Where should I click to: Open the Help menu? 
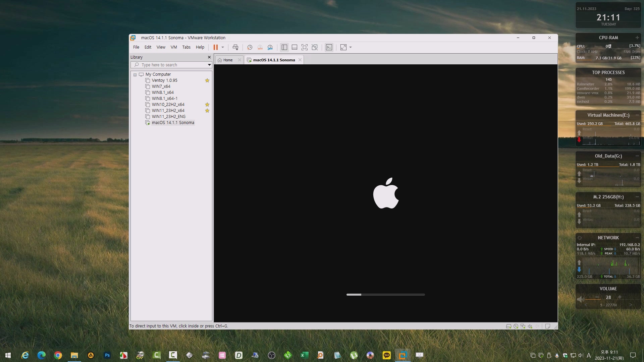pyautogui.click(x=200, y=47)
